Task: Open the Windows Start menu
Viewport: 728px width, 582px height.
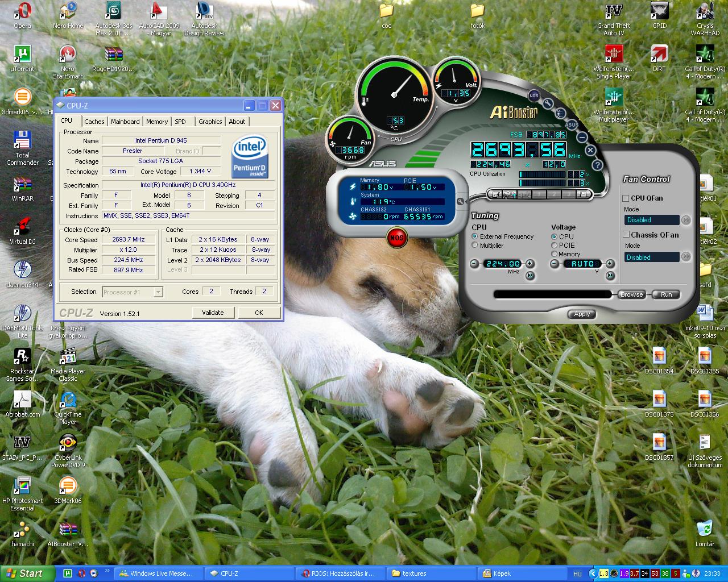Action: pyautogui.click(x=27, y=573)
